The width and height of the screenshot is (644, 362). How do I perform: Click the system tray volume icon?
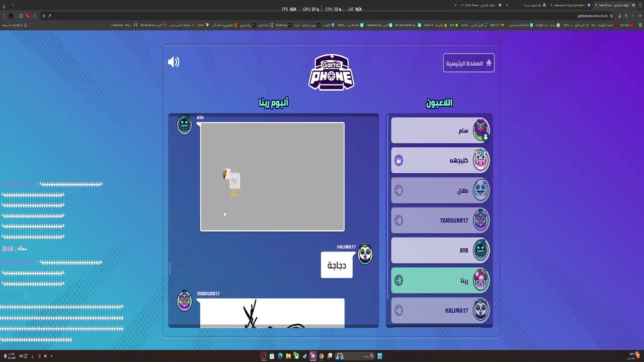[21, 356]
